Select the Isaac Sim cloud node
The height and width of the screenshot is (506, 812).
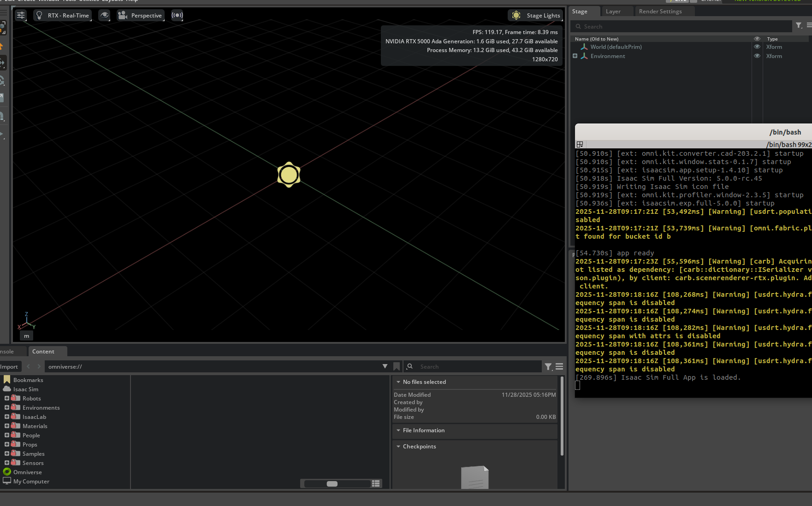tap(26, 389)
